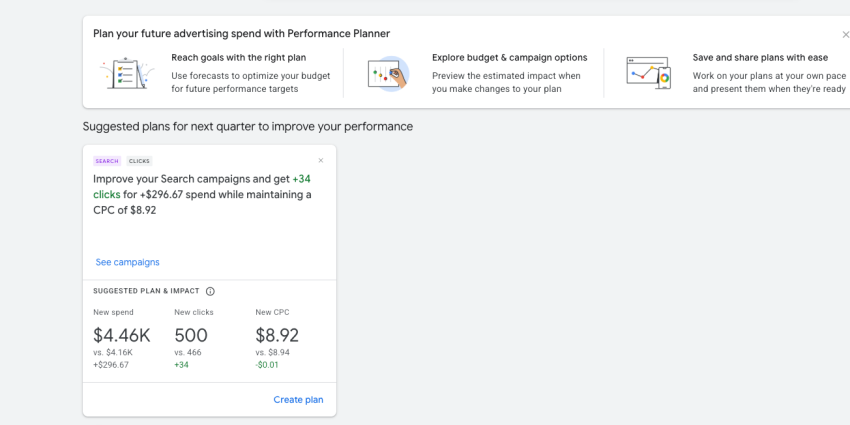Click the explore budget illustration icon

388,73
